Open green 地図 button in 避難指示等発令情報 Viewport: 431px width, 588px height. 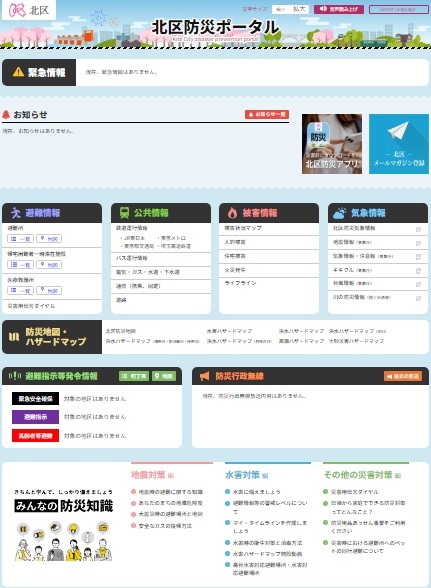click(x=164, y=376)
